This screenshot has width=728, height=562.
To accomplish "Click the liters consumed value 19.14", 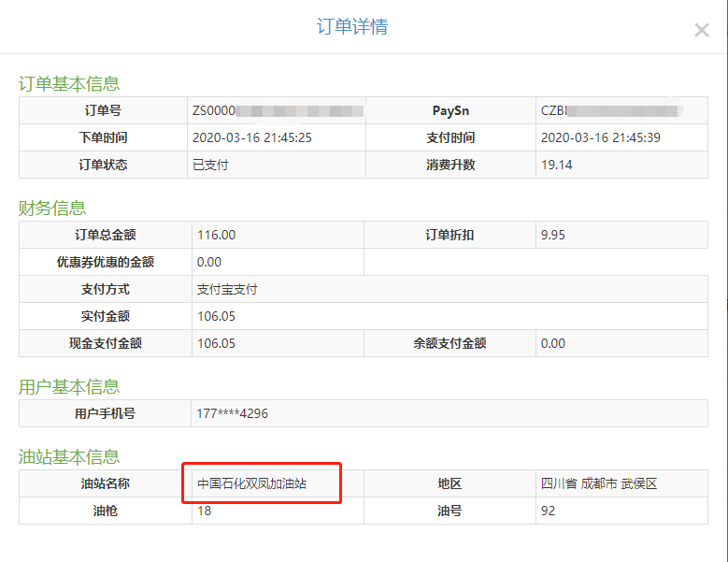I will [x=556, y=165].
